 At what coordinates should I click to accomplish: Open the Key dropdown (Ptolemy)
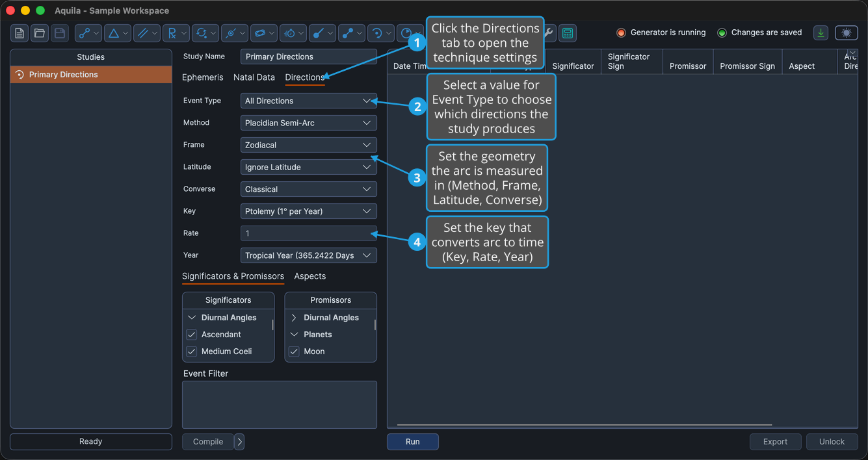point(308,211)
